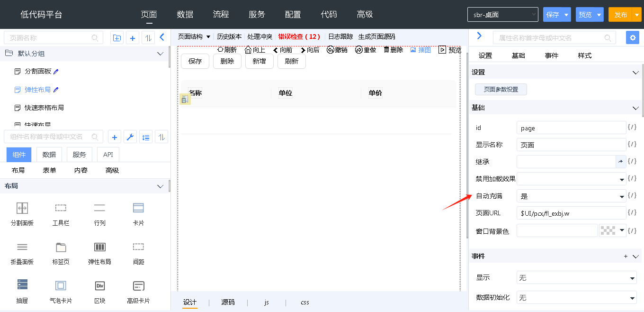
Task: Open the 自动充满 dropdown
Action: pos(622,196)
